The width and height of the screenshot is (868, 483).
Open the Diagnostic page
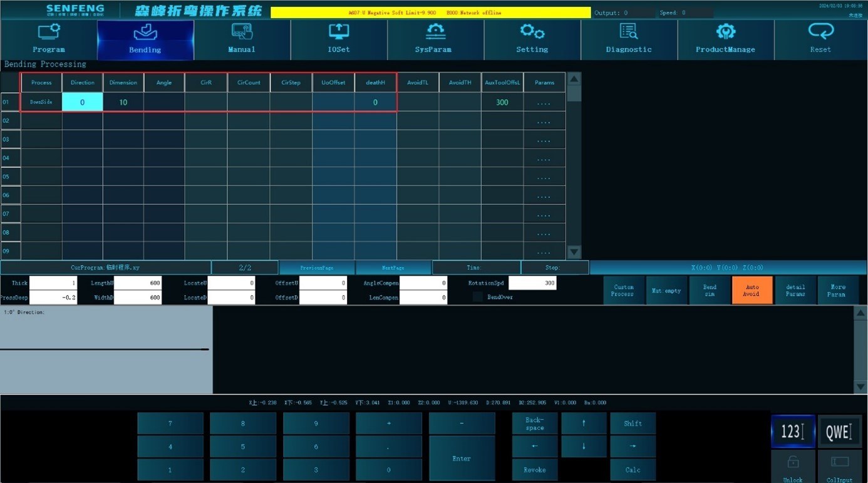pyautogui.click(x=629, y=39)
